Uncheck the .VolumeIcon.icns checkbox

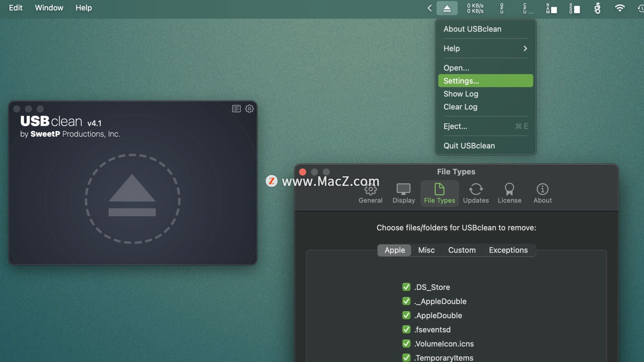pyautogui.click(x=406, y=344)
